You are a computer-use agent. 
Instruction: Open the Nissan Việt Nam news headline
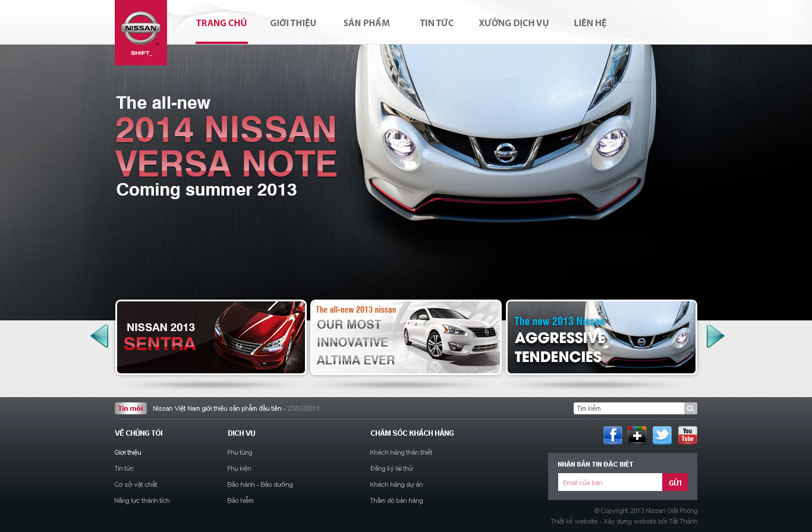217,408
